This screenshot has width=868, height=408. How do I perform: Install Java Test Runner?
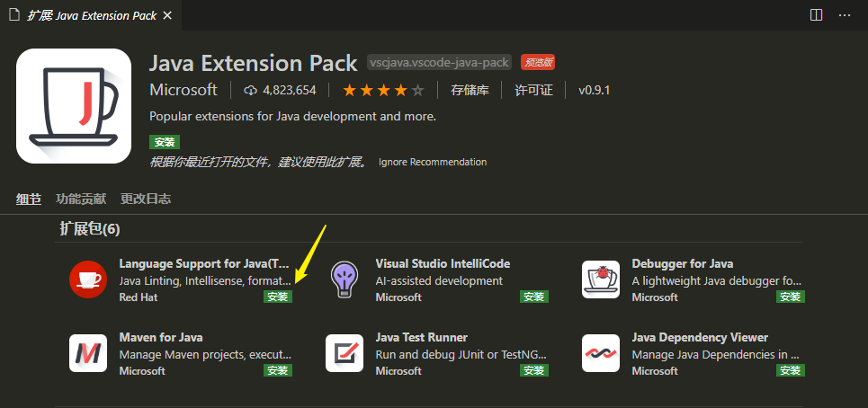(534, 370)
